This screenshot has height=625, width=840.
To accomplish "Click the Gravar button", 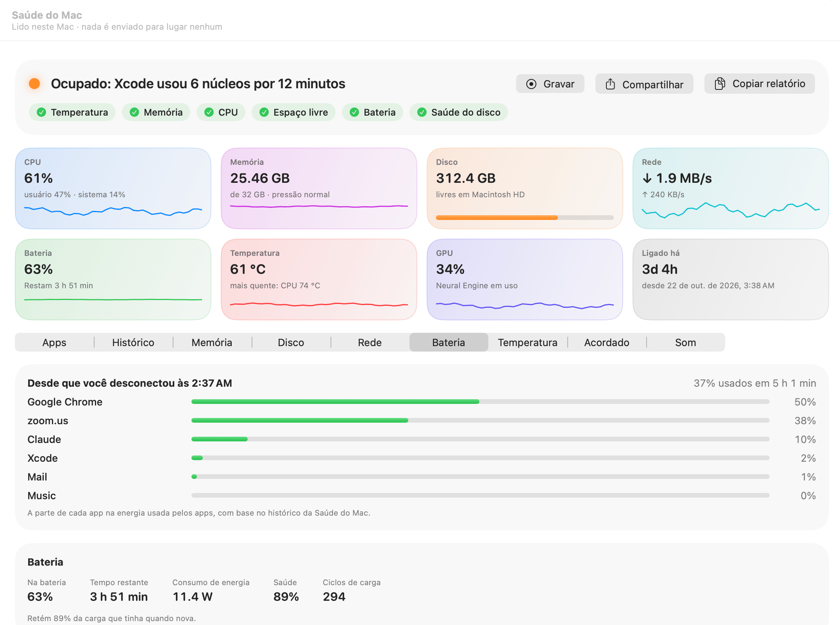I will [550, 84].
